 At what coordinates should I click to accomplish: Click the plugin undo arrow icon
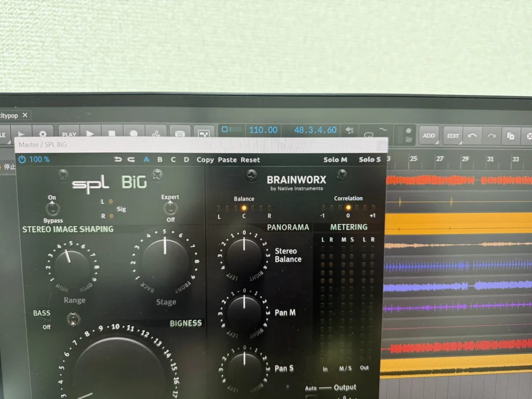(118, 159)
